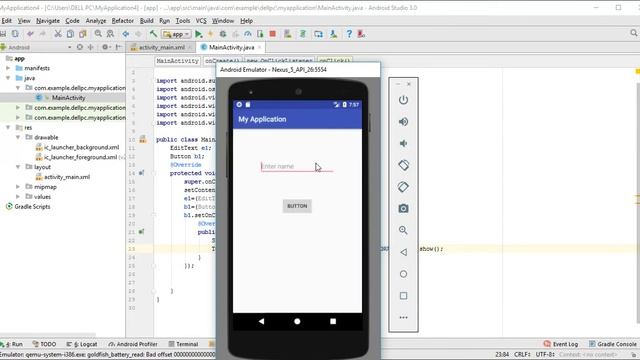Tap Android recents button on phone

pyautogui.click(x=333, y=321)
